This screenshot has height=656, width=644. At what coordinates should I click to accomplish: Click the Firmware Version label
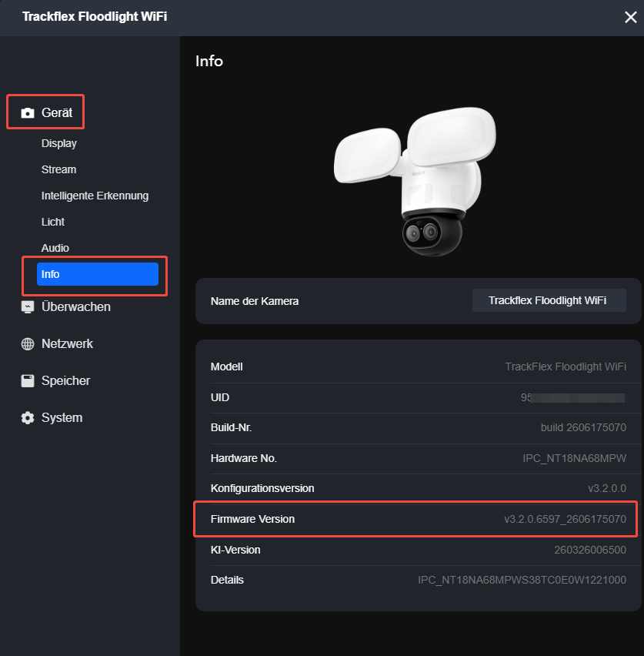tap(252, 519)
